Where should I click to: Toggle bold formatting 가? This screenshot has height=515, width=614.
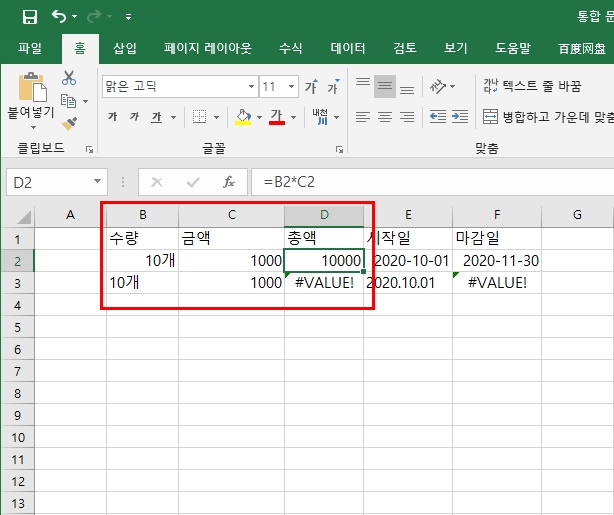(113, 117)
